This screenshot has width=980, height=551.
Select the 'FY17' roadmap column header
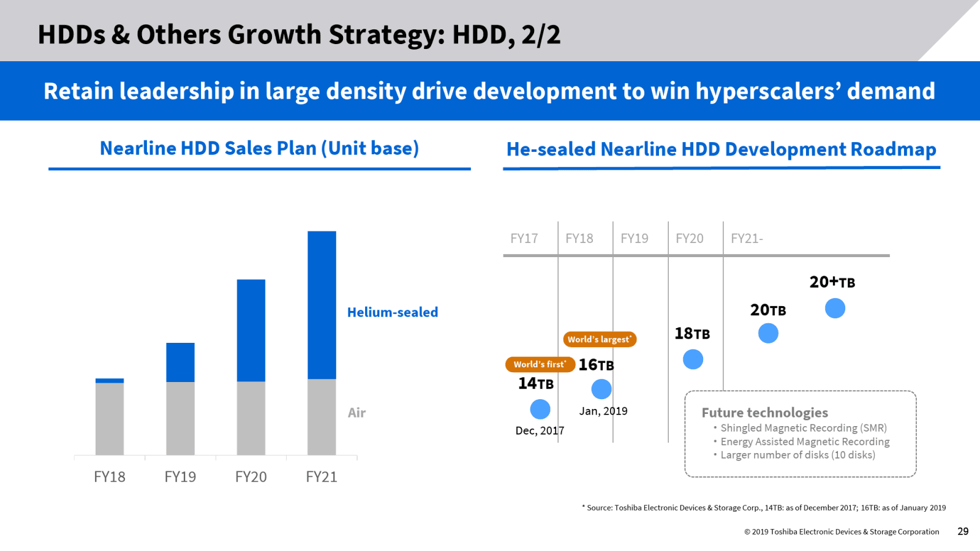click(524, 239)
